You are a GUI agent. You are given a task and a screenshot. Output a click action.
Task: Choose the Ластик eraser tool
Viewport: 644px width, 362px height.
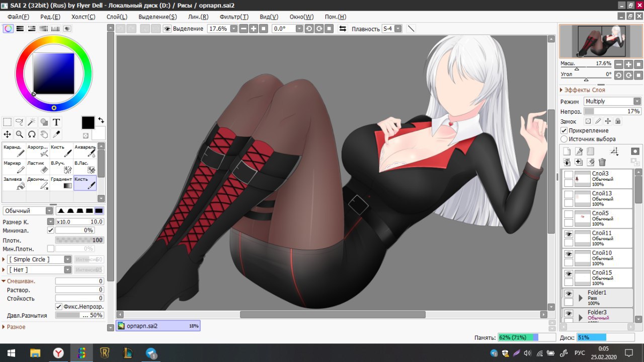click(x=38, y=167)
